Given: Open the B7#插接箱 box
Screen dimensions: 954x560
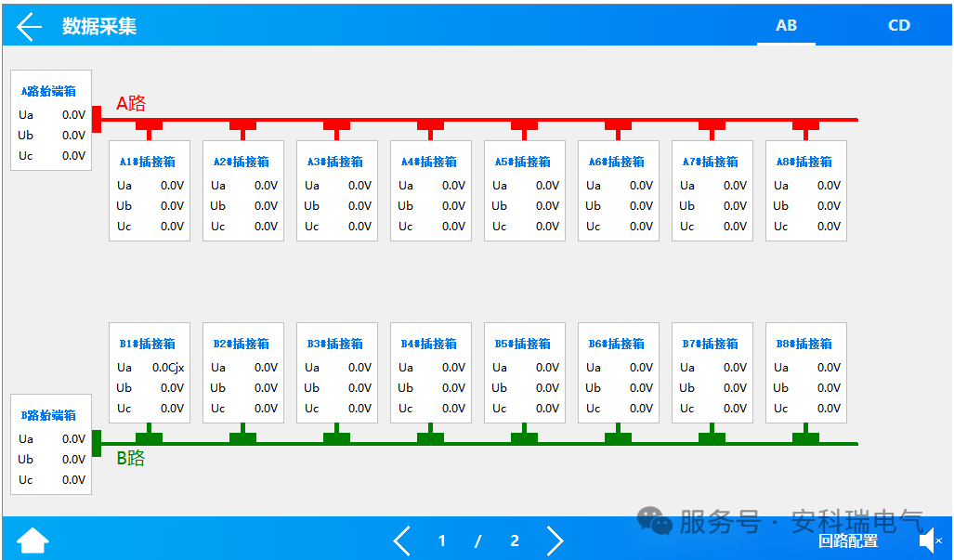Looking at the screenshot, I should point(712,372).
